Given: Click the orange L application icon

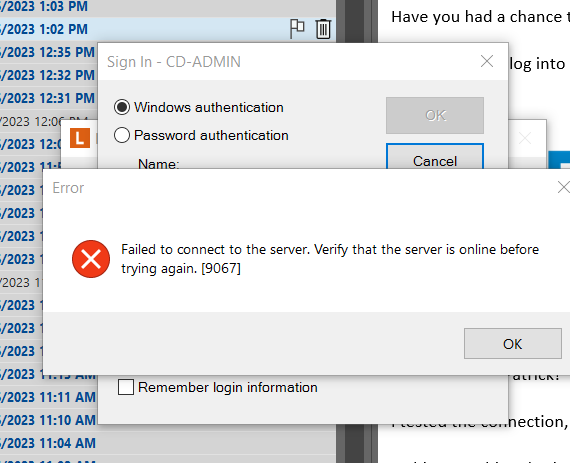Looking at the screenshot, I should [x=80, y=138].
